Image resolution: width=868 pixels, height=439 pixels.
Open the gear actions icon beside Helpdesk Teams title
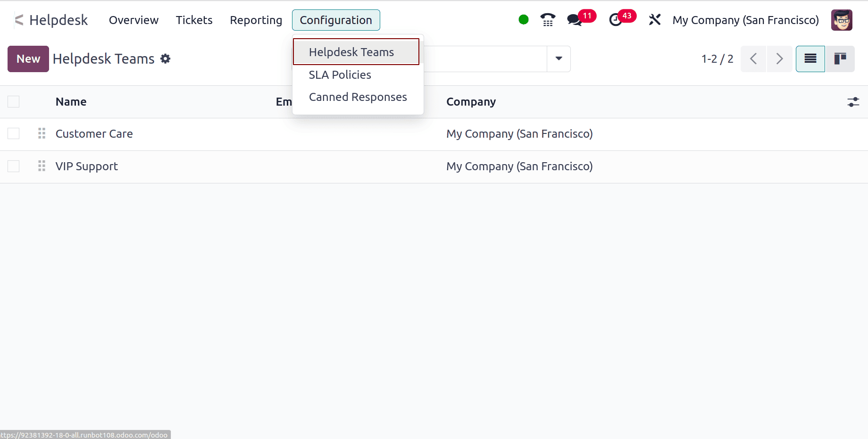coord(165,58)
